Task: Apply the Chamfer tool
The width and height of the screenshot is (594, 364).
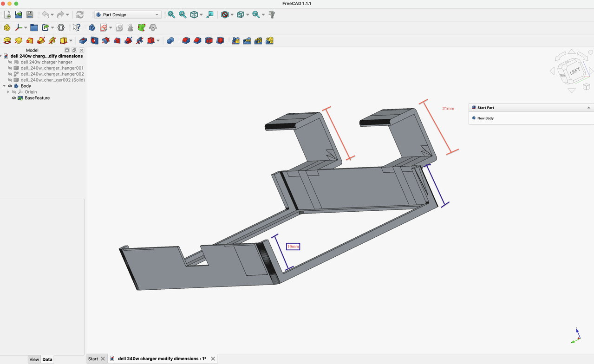Action: point(197,41)
